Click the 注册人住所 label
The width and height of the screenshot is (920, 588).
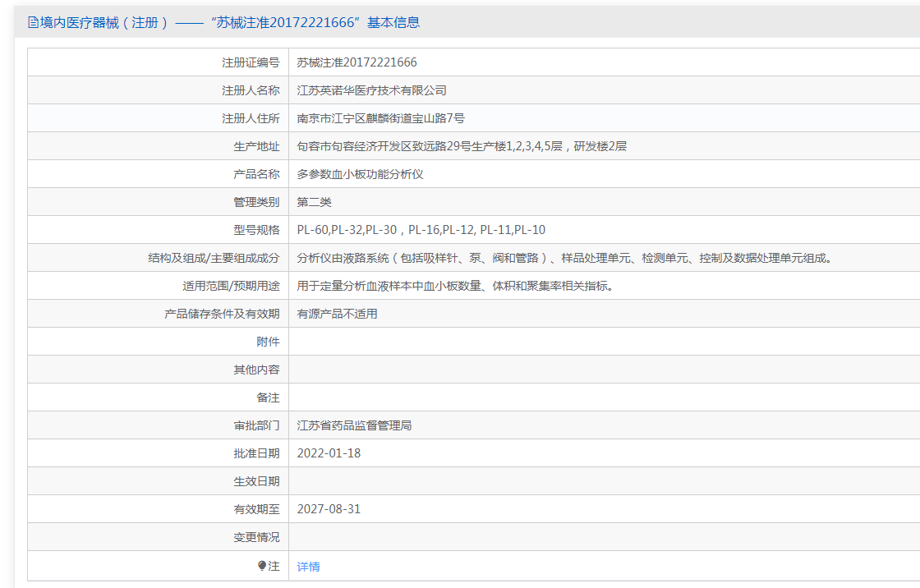[x=251, y=118]
